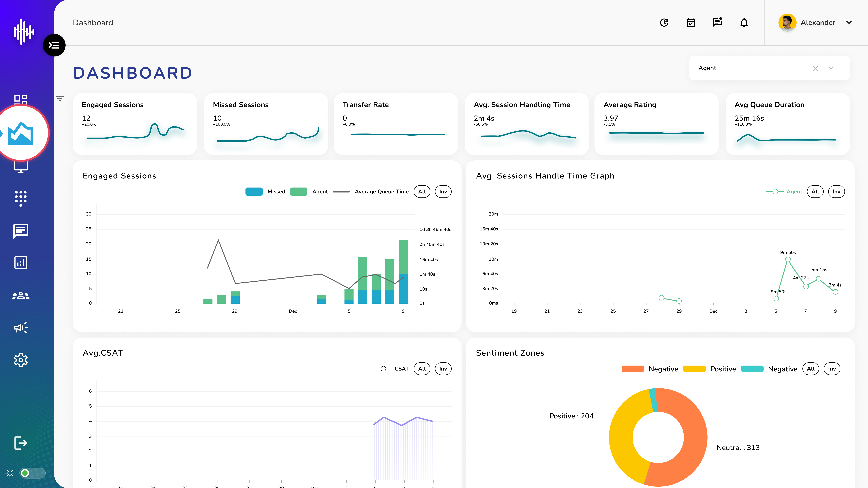Click Inv button in Engaged Sessions chart
The height and width of the screenshot is (488, 868).
(x=443, y=192)
